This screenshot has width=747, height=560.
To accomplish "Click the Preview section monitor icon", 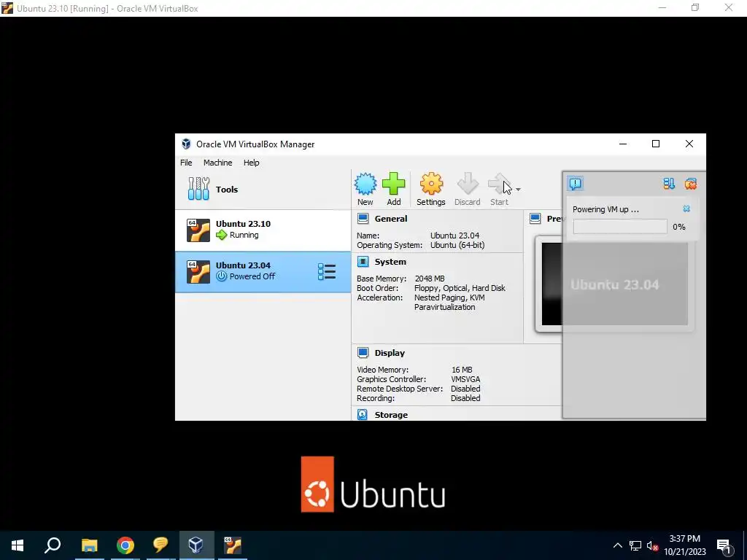I will tap(535, 219).
